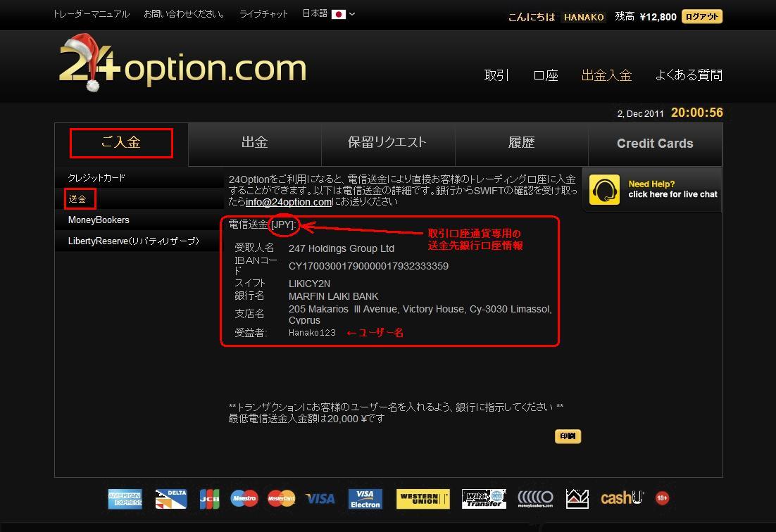Click the ¥12,800 balance amount

point(658,17)
